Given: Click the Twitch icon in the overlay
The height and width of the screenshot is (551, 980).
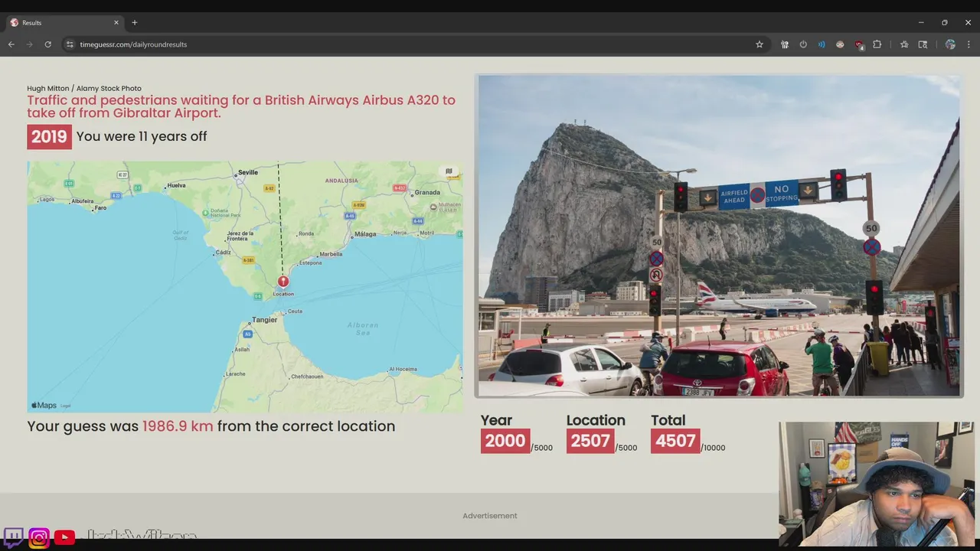Looking at the screenshot, I should (x=13, y=537).
